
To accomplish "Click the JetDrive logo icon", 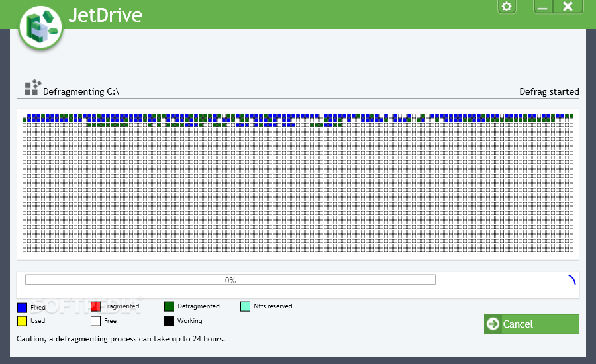I will [x=40, y=28].
